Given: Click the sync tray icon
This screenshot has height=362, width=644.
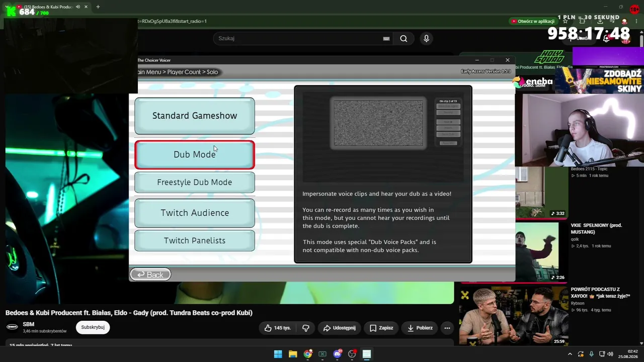Looking at the screenshot, I should [581, 354].
